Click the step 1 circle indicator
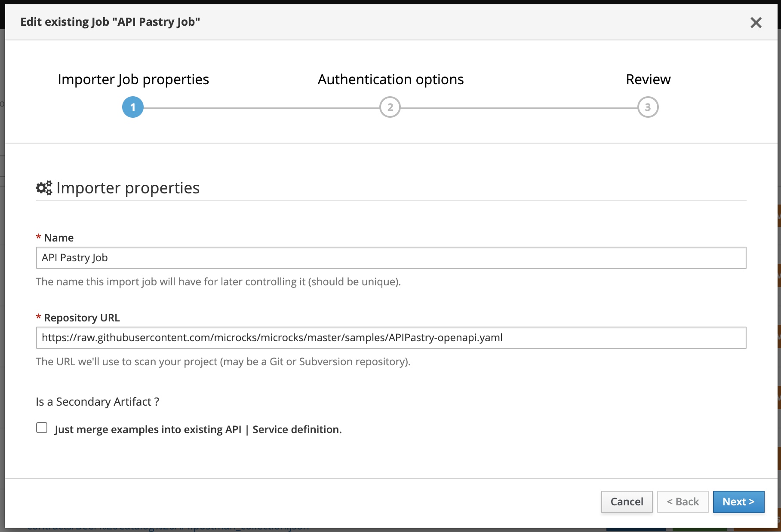The width and height of the screenshot is (781, 532). pos(133,107)
